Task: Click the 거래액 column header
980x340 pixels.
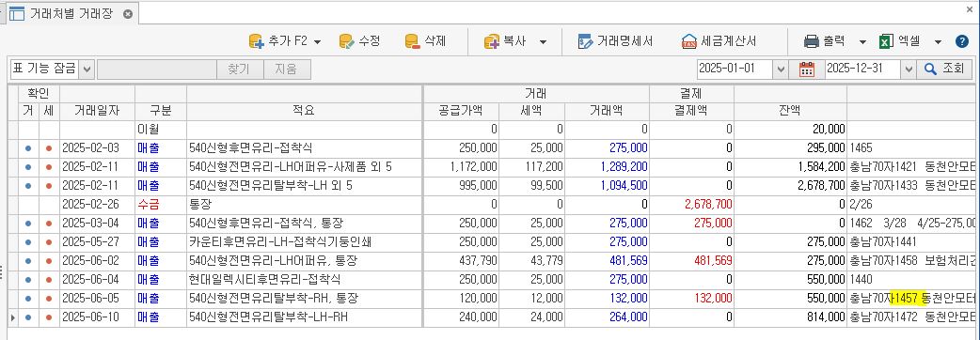Action: 607,111
